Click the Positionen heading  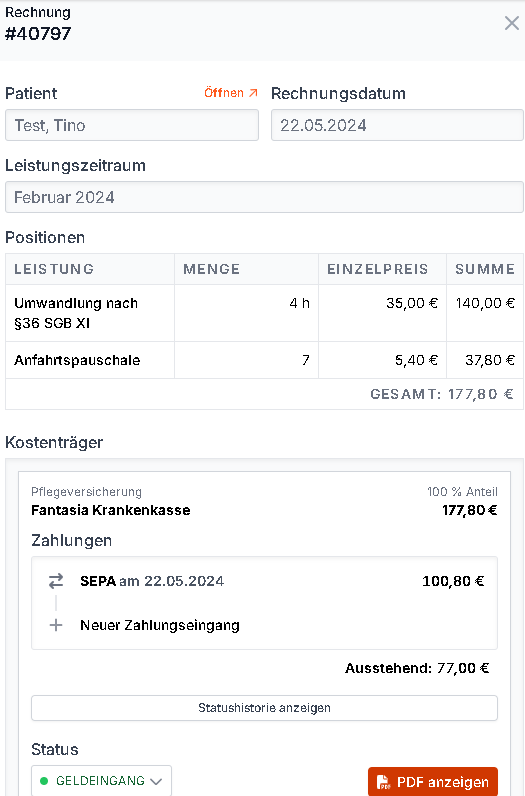tap(45, 237)
